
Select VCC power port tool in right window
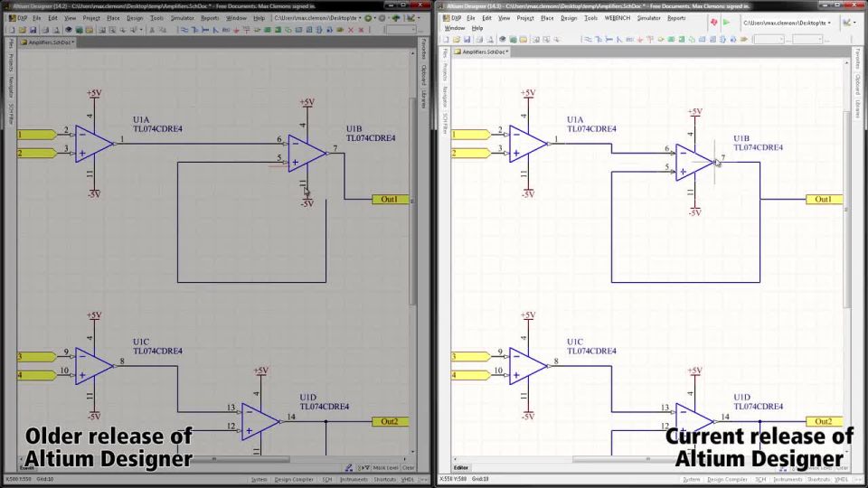(x=650, y=39)
